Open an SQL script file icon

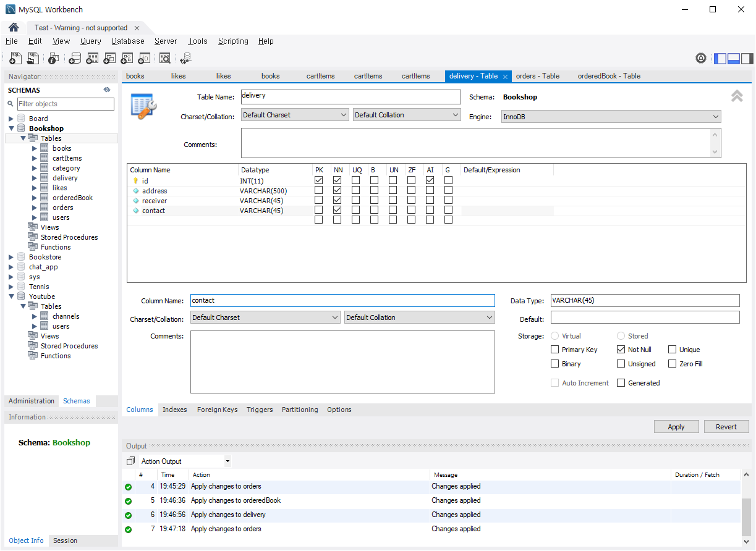point(33,58)
